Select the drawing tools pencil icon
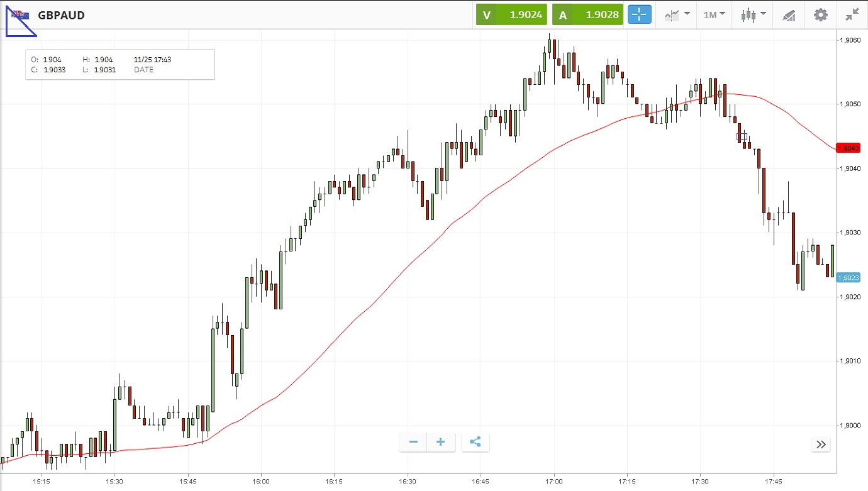This screenshot has width=868, height=491. point(789,14)
